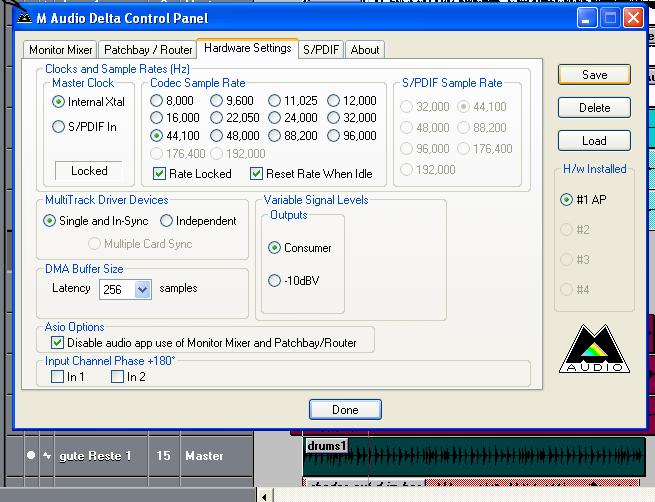Open the Latency buffer size dropdown
This screenshot has width=655, height=502.
(x=142, y=289)
